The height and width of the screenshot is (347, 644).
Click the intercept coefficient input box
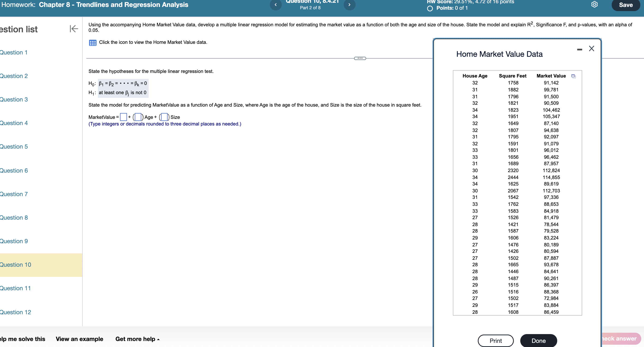coord(123,117)
